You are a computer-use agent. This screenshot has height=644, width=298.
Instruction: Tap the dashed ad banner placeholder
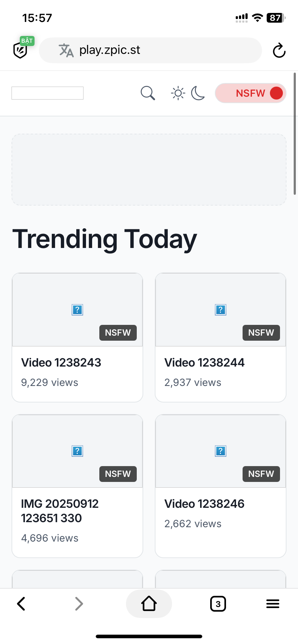click(x=149, y=170)
